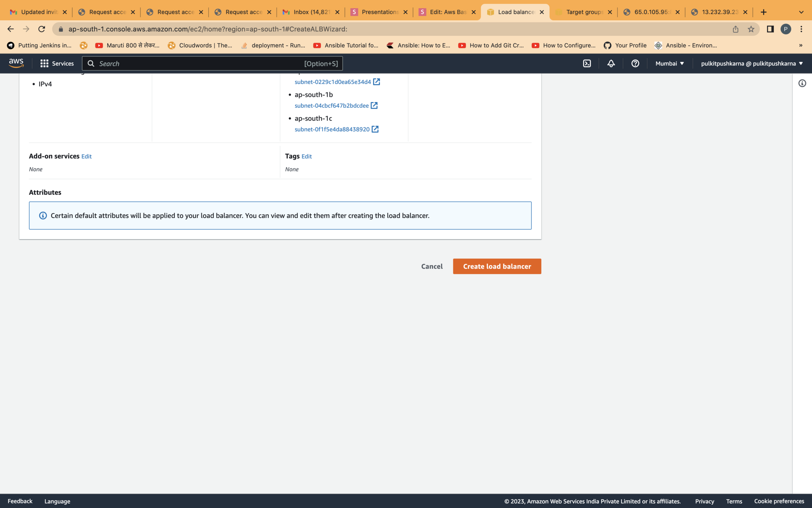
Task: Click Create load balancer button
Action: click(497, 266)
